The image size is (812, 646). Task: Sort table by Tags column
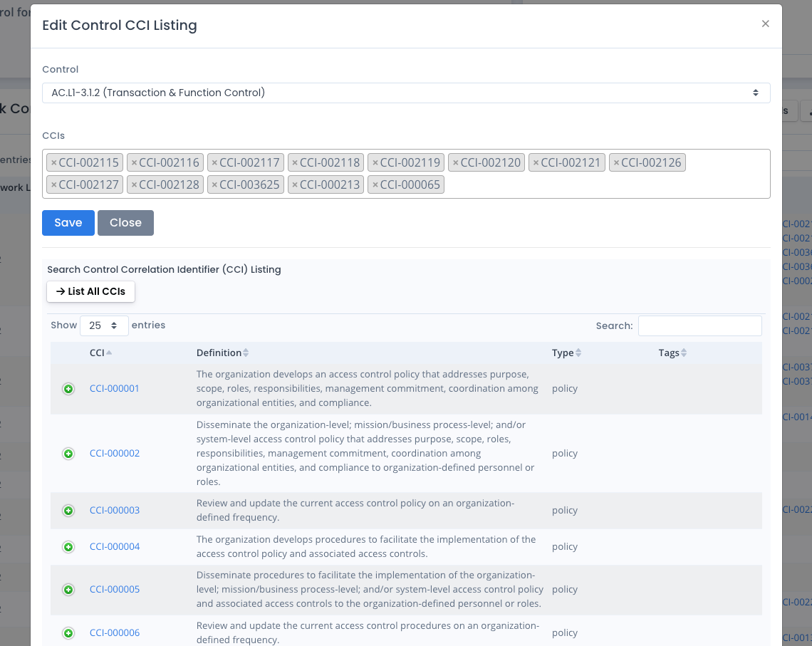(672, 353)
